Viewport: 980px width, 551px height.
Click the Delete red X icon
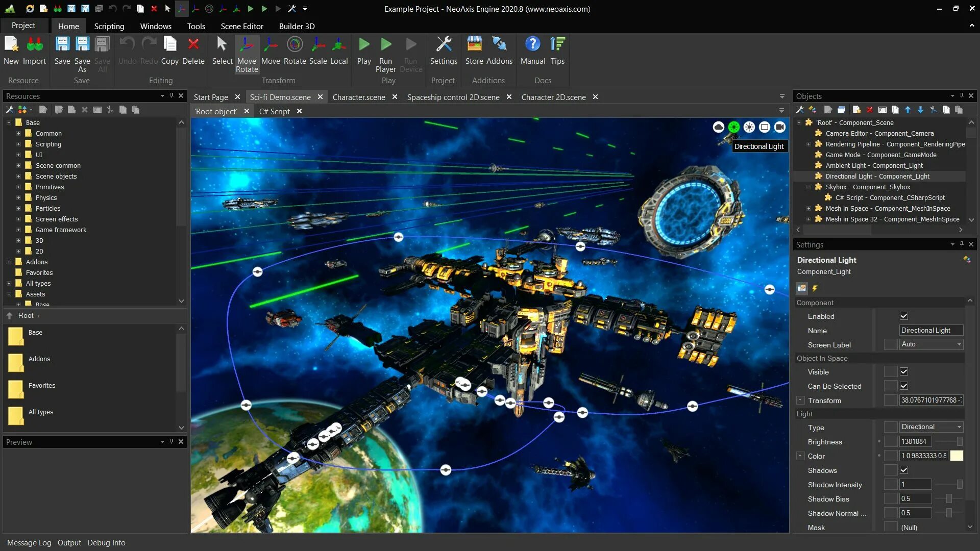pos(193,45)
